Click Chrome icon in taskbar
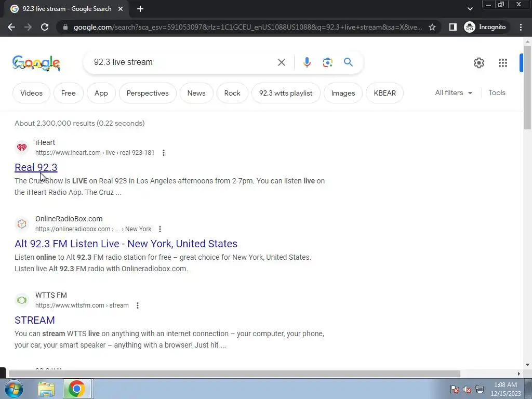 pyautogui.click(x=77, y=389)
